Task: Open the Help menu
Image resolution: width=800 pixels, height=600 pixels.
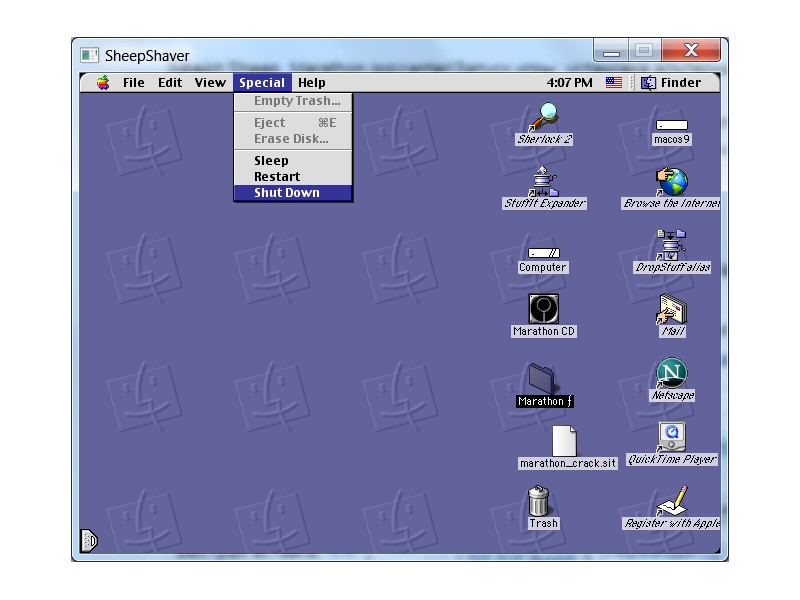Action: pyautogui.click(x=312, y=83)
